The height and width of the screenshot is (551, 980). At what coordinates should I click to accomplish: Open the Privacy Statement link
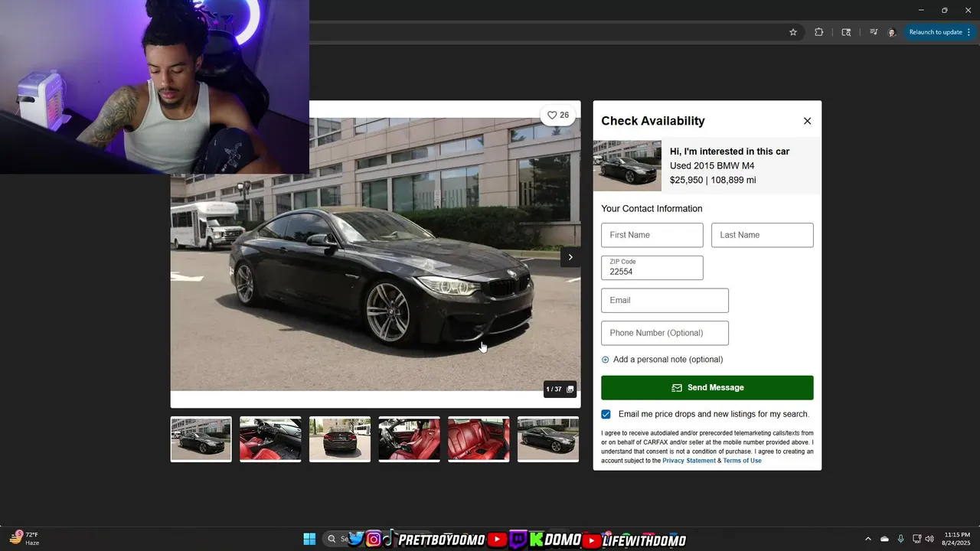pos(689,461)
